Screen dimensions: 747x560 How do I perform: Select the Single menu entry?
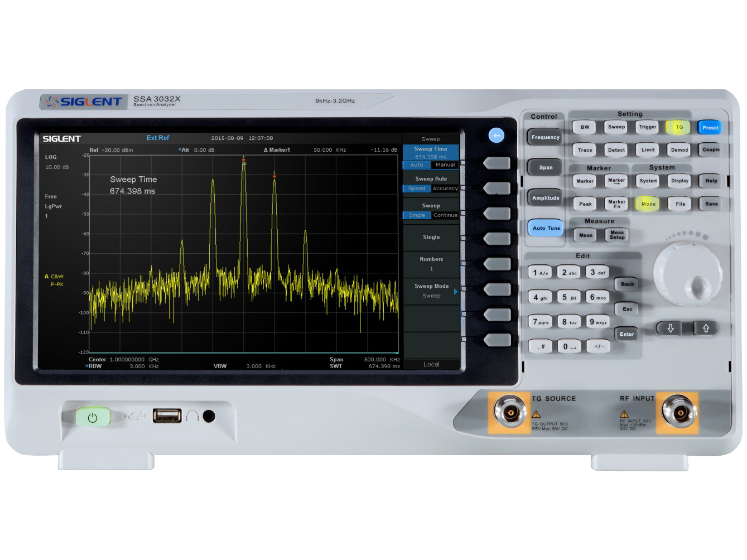(x=431, y=238)
